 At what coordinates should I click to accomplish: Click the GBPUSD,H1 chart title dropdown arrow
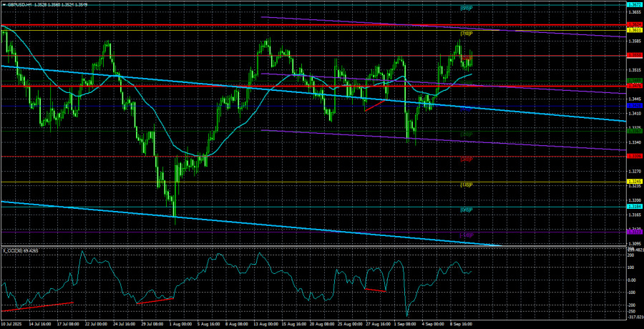4,4
